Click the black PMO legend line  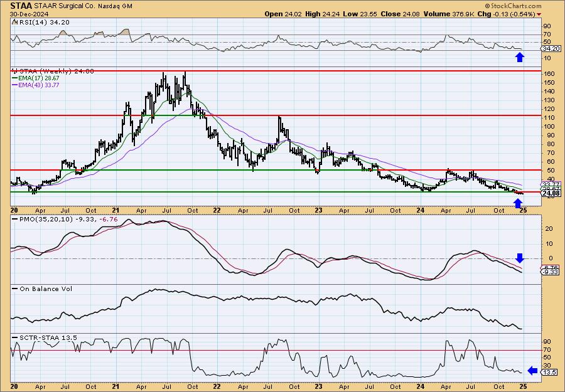[x=15, y=220]
